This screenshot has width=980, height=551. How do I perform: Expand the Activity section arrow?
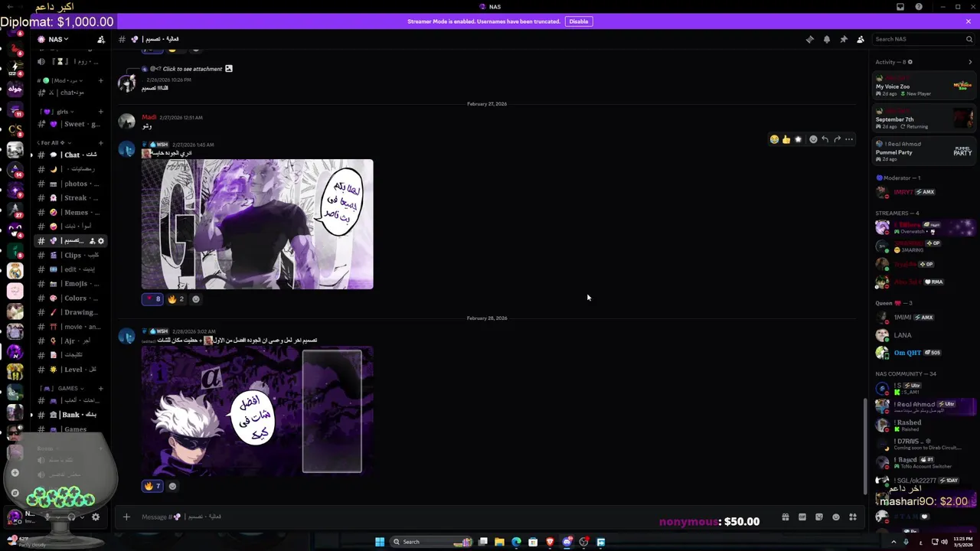pyautogui.click(x=970, y=62)
